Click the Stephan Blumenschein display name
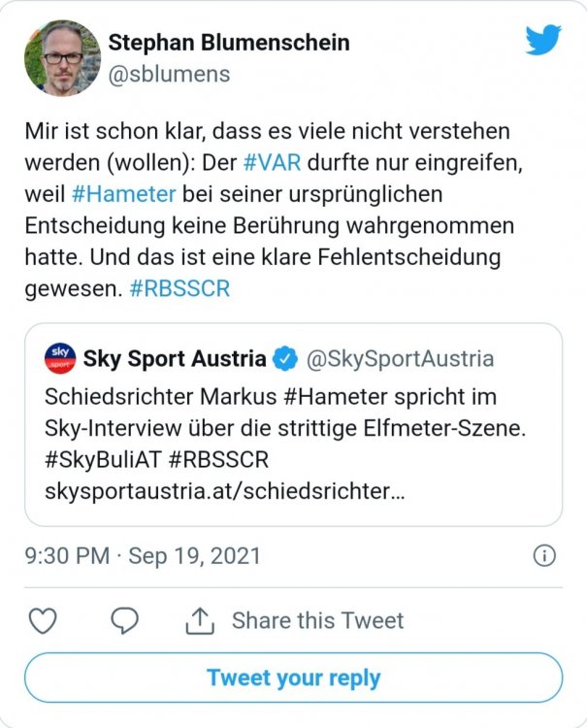The height and width of the screenshot is (728, 587). click(x=229, y=43)
